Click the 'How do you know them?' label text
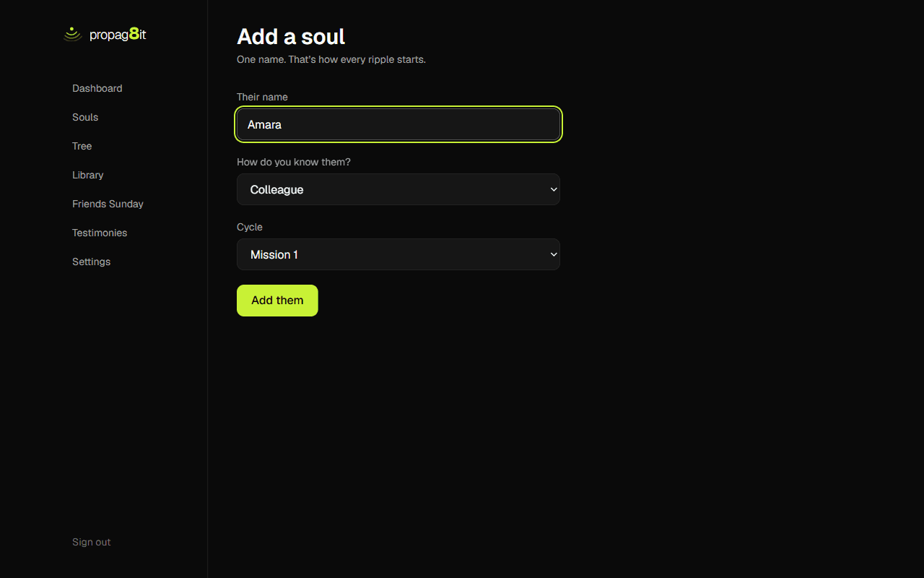Screen dimensions: 924x578 [x=294, y=162]
